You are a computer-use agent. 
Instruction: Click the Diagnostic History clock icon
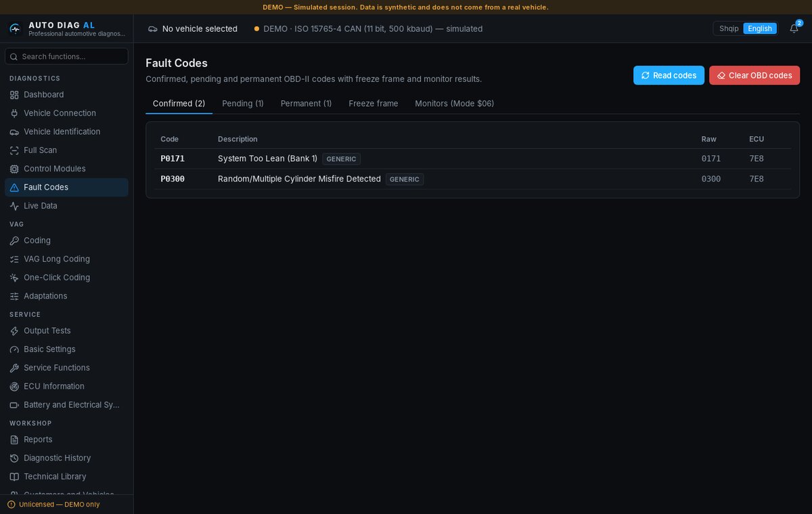(14, 458)
